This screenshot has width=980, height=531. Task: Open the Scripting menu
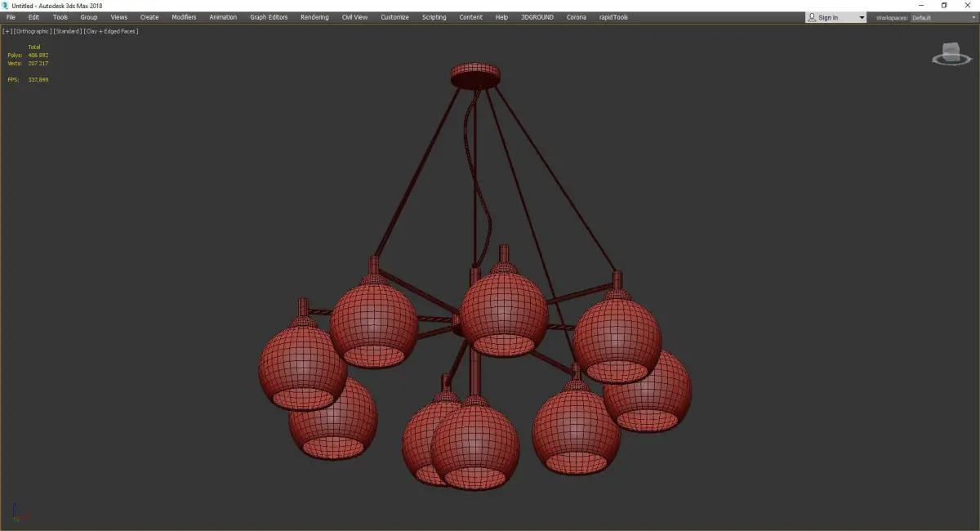[x=434, y=17]
